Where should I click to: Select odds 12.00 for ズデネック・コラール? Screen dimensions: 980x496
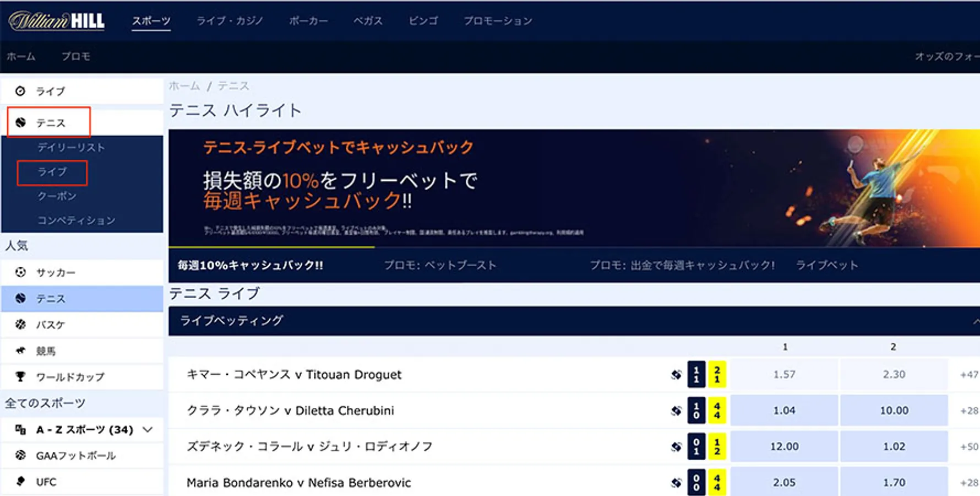(784, 446)
